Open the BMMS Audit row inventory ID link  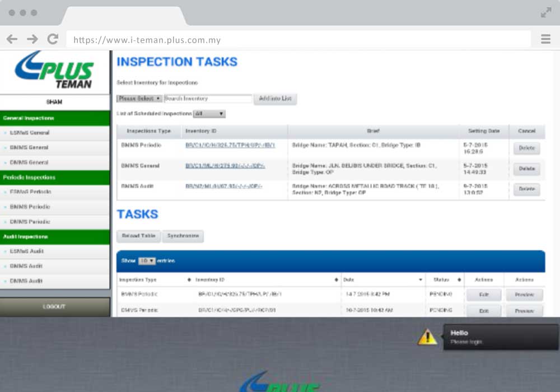coord(224,186)
